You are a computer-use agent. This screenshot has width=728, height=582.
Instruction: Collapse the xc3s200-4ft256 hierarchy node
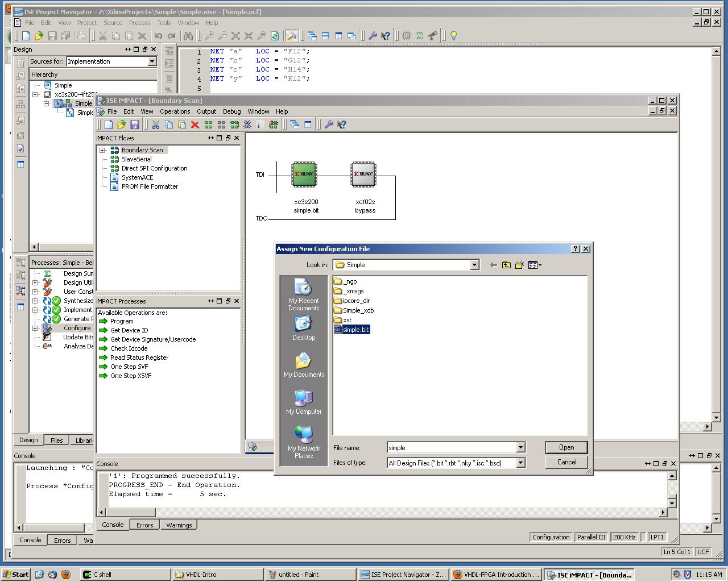(35, 94)
